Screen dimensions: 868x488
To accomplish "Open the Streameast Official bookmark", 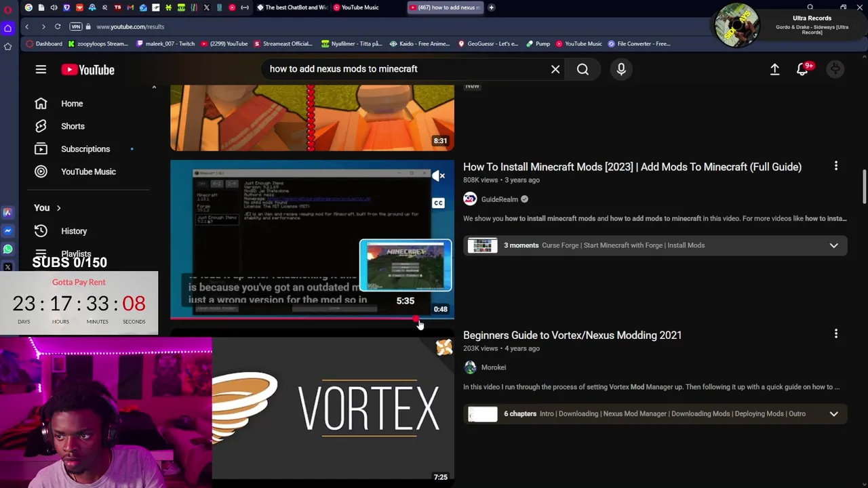I will tap(283, 44).
